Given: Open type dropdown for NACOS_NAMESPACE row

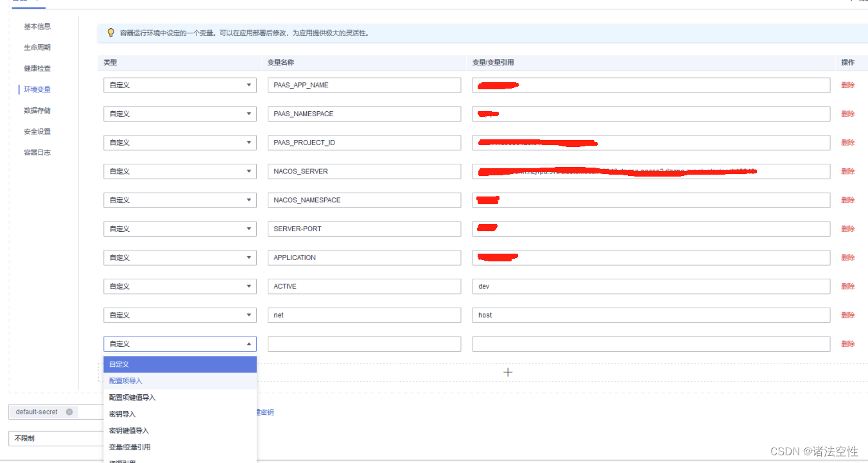Looking at the screenshot, I should point(180,200).
